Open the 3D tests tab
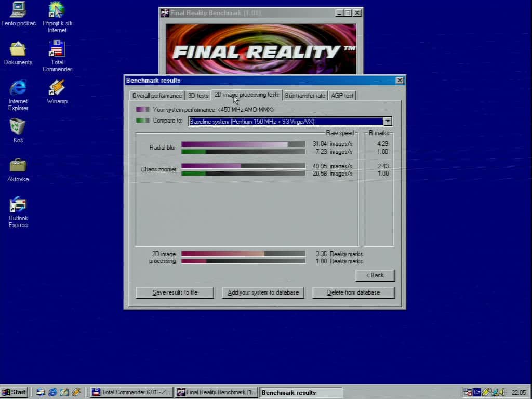532x399 pixels. pos(198,96)
